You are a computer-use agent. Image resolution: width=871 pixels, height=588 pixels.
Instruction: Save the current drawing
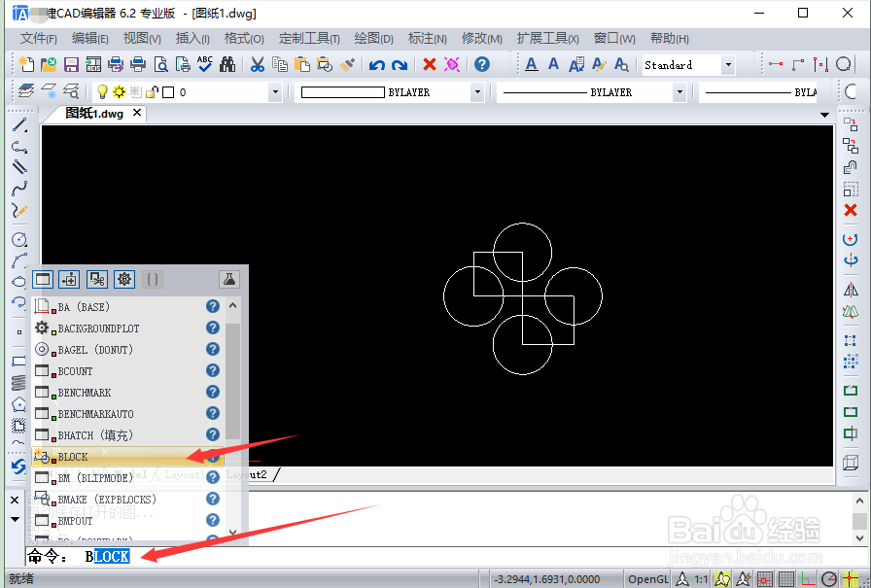(71, 64)
